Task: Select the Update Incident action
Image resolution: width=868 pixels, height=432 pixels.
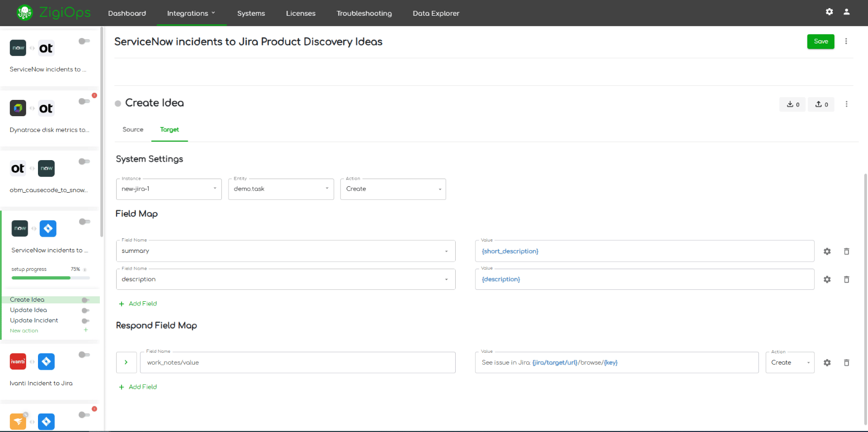Action: (34, 320)
